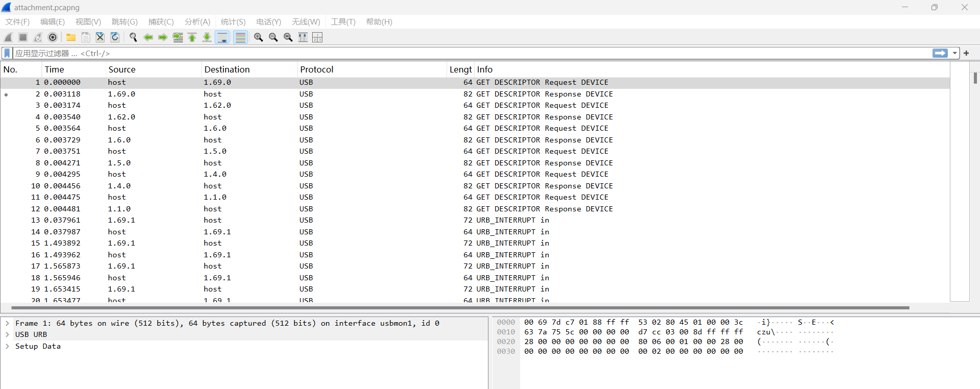Open the 工具(T) menu
Image resolution: width=980 pixels, height=389 pixels.
coord(343,22)
